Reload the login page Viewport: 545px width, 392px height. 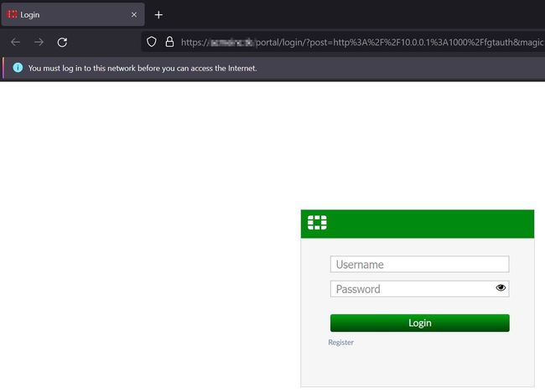point(62,43)
